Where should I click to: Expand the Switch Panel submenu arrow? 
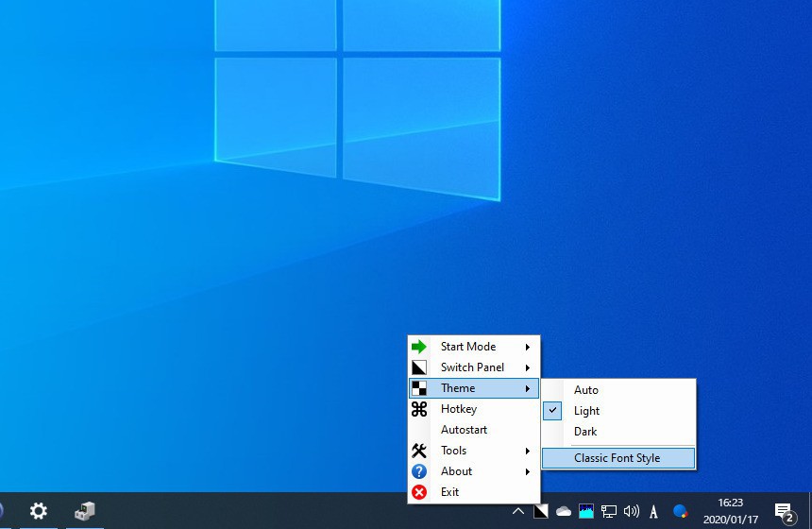coord(528,367)
